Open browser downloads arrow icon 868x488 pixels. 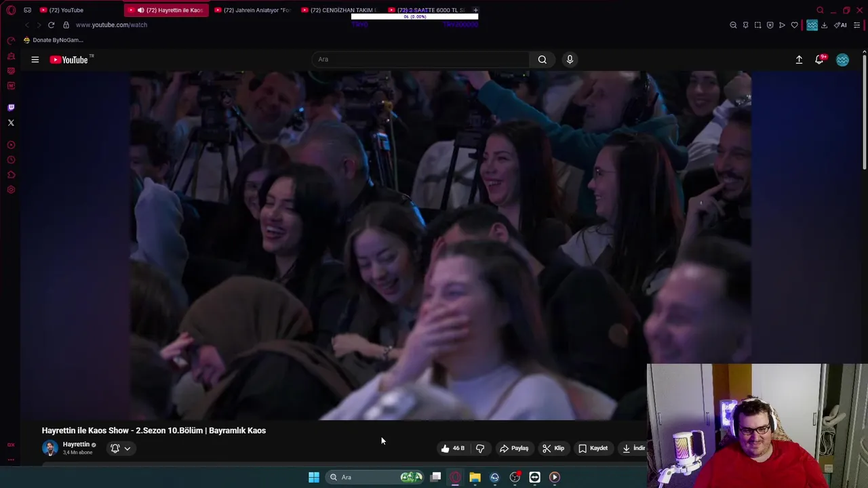[824, 25]
